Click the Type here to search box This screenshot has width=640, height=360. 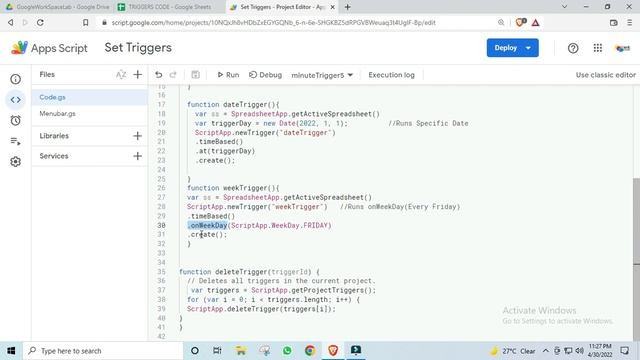point(103,351)
